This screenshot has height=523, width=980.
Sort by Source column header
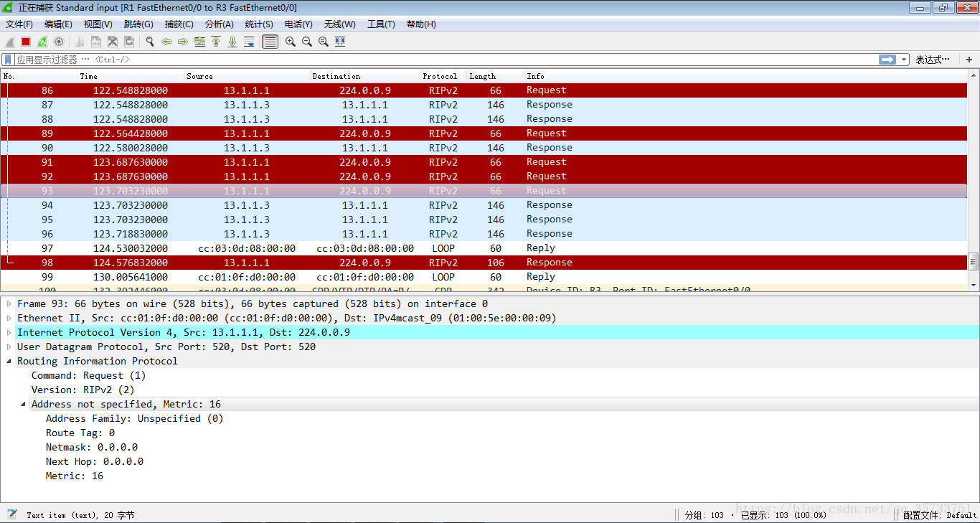click(247, 76)
